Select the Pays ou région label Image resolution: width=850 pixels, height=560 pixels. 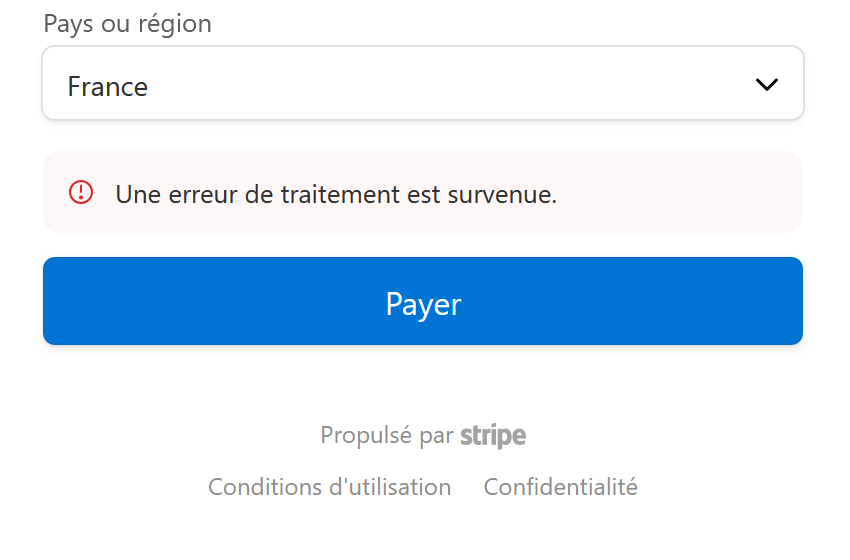coord(127,24)
